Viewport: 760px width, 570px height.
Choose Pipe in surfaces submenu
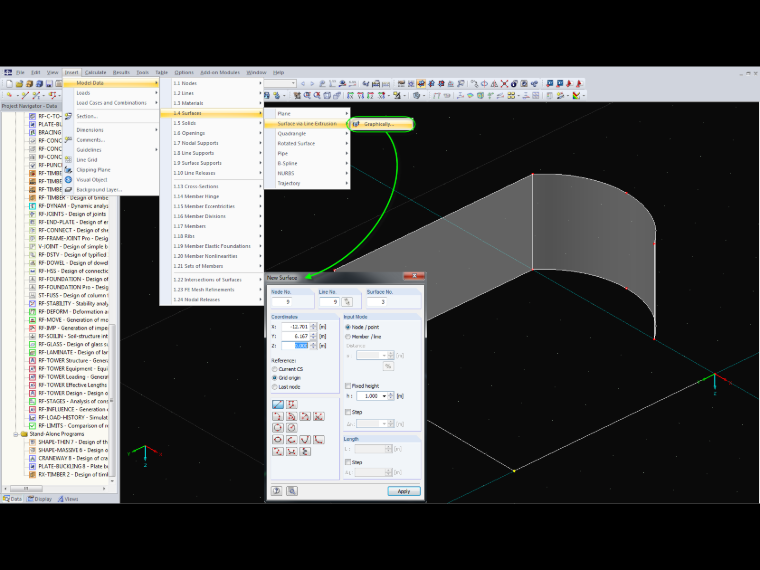tap(307, 153)
